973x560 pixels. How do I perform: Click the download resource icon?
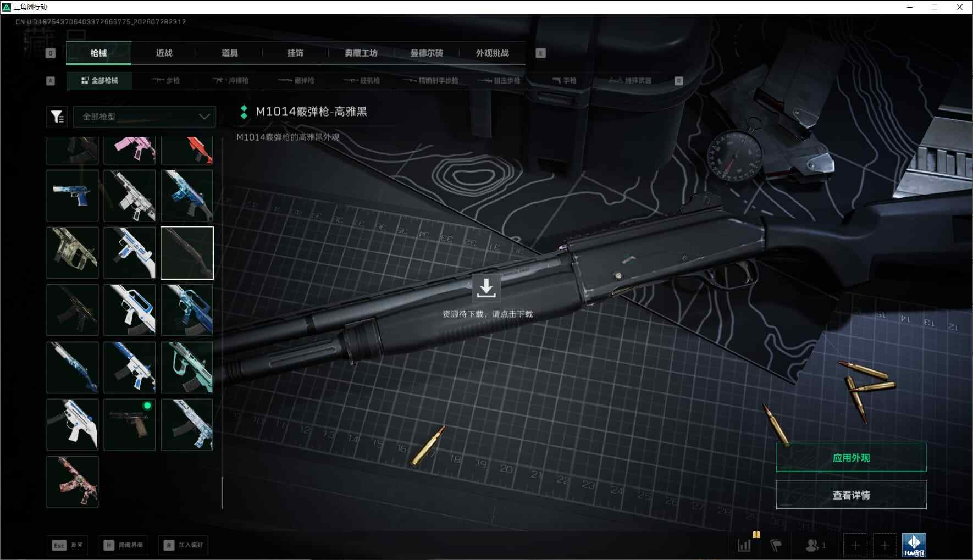pyautogui.click(x=486, y=288)
